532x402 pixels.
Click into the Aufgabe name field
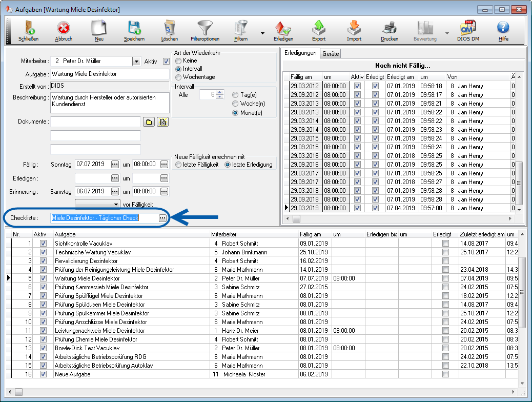(110, 74)
